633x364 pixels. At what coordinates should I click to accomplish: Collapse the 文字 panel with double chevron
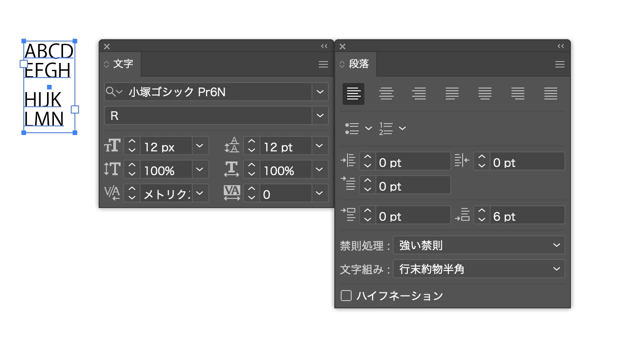pyautogui.click(x=324, y=46)
